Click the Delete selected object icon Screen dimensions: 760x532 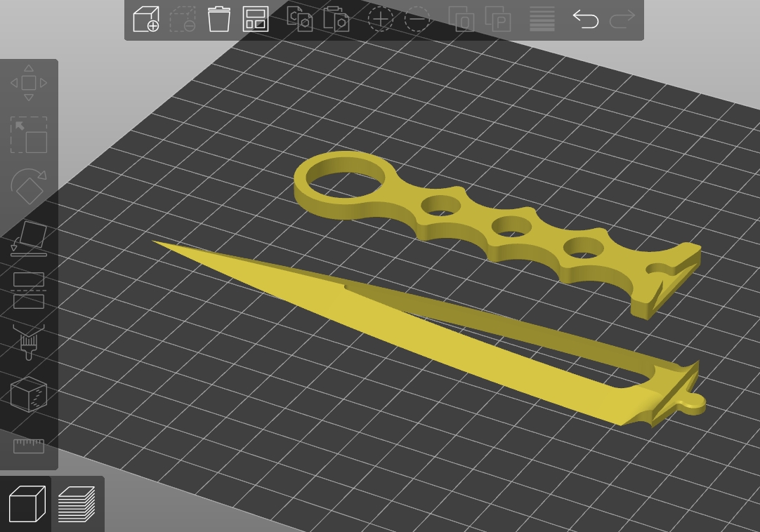coord(183,20)
